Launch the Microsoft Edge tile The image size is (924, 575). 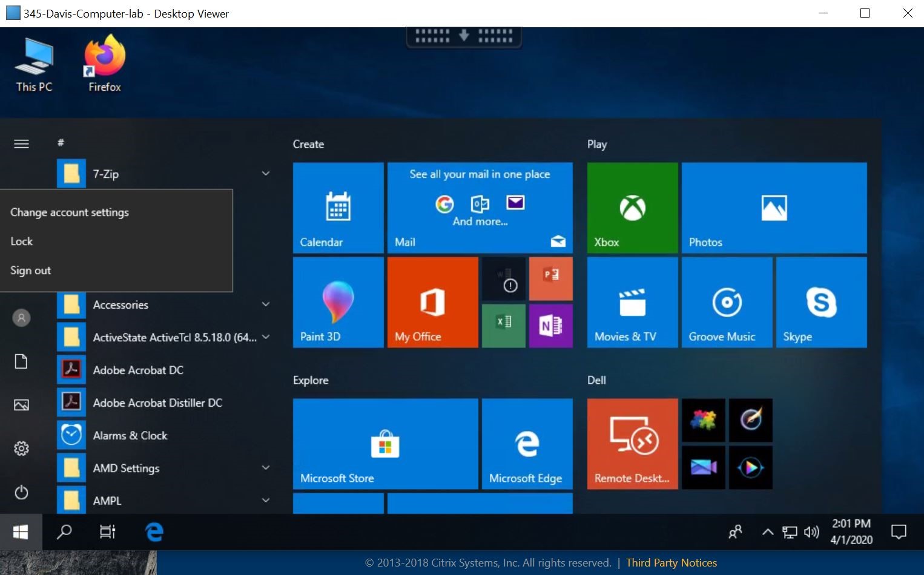click(x=527, y=444)
